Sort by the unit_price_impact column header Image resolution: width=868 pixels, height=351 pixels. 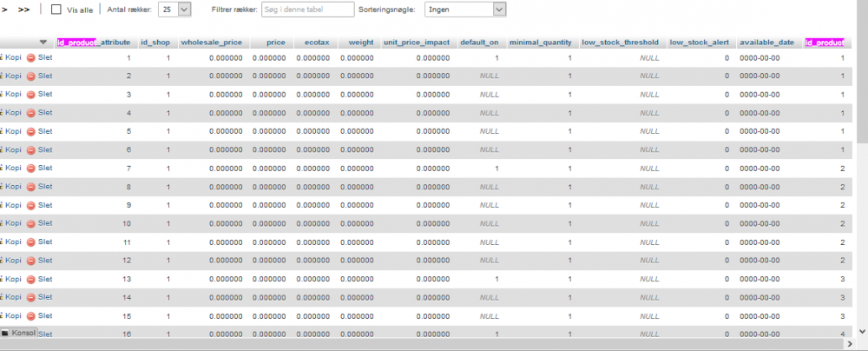tap(417, 43)
